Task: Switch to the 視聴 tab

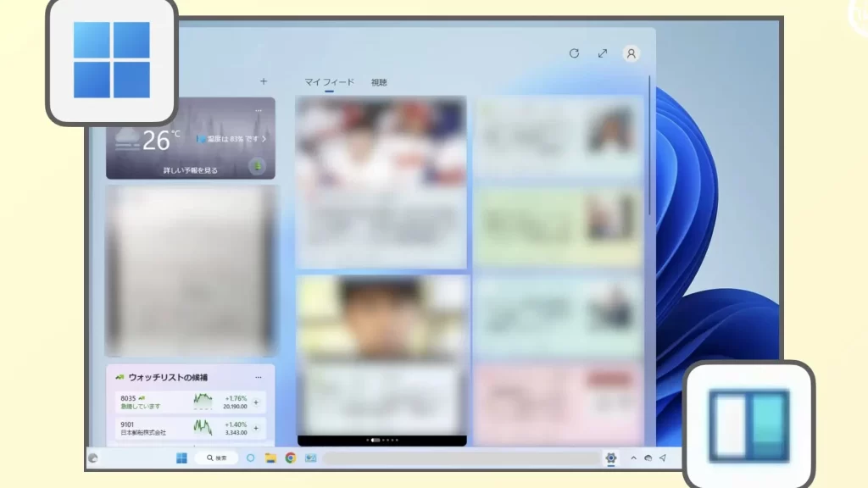Action: coord(379,82)
